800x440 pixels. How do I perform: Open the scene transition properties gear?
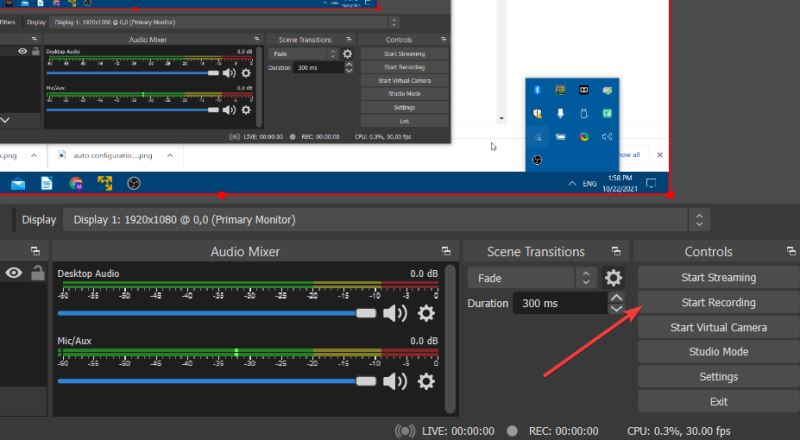pos(614,278)
